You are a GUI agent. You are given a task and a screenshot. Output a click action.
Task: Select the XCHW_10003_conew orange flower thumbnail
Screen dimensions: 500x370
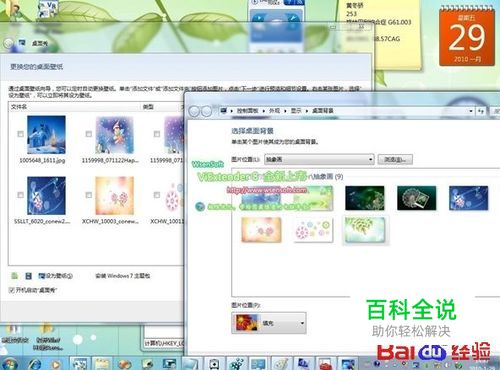click(114, 196)
